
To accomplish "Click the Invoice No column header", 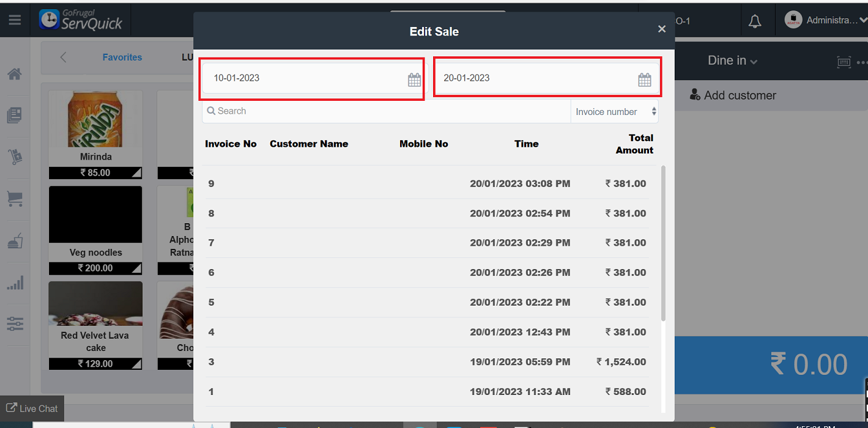I will click(231, 144).
